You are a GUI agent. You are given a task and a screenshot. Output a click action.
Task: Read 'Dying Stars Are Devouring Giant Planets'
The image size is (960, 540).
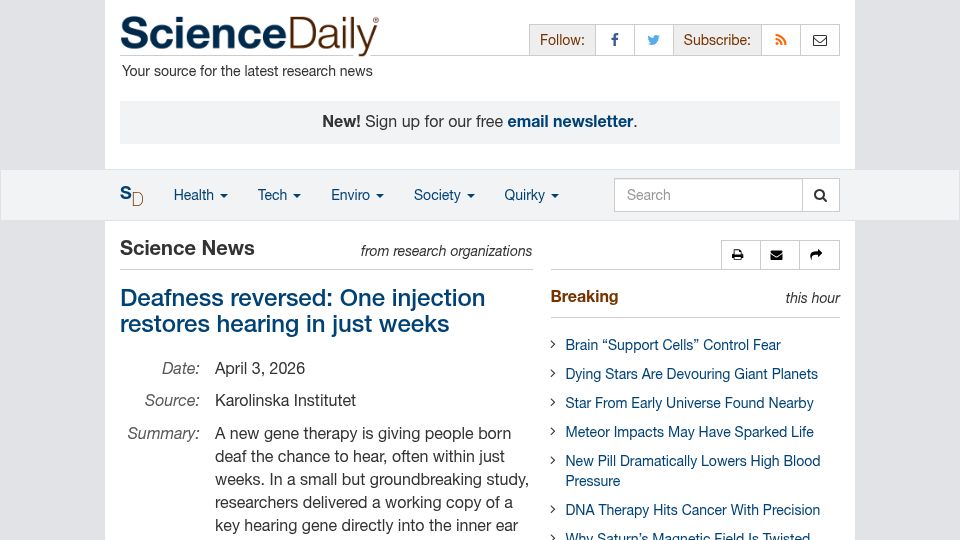(691, 374)
